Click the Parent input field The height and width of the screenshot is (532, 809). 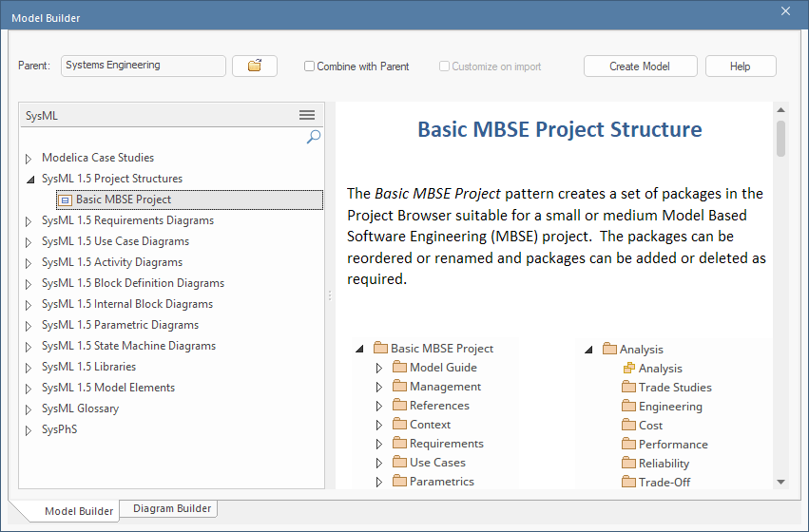pos(144,66)
